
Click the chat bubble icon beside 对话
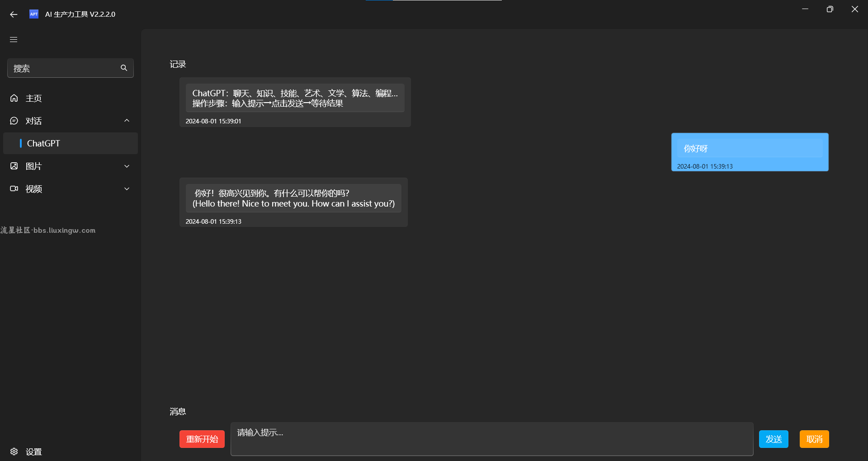click(14, 121)
